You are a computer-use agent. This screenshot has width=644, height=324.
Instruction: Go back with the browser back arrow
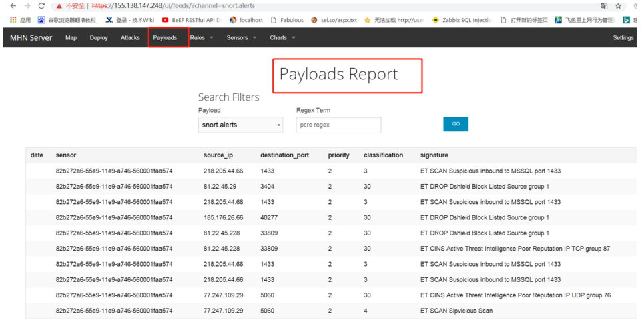[x=13, y=6]
